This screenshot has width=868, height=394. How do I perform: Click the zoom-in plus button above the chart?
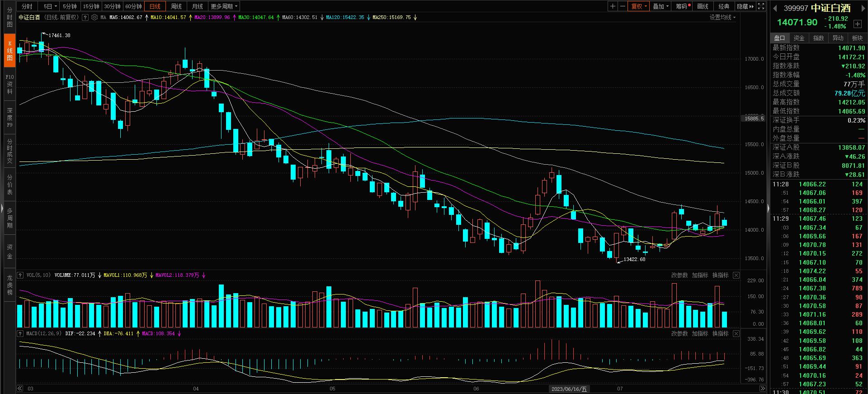tap(613, 6)
